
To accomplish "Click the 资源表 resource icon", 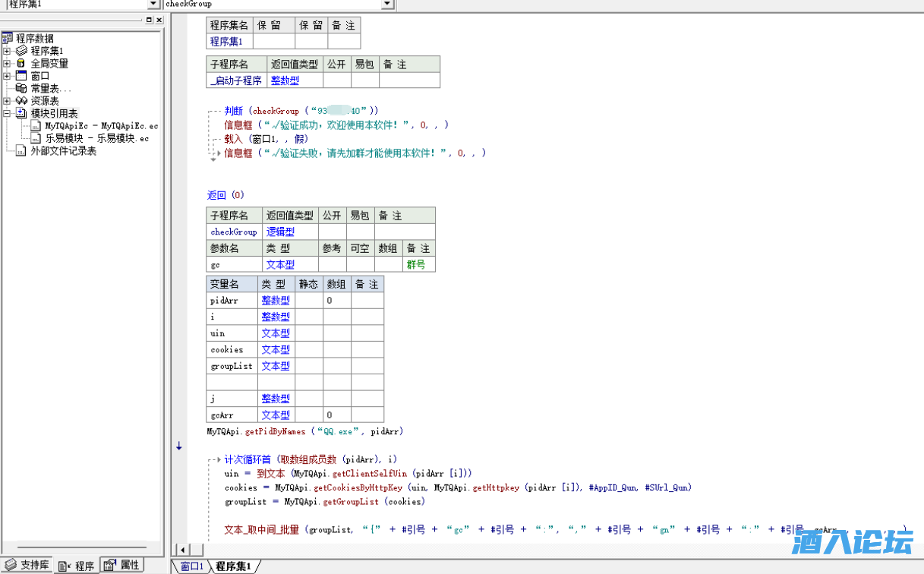I will (x=21, y=101).
